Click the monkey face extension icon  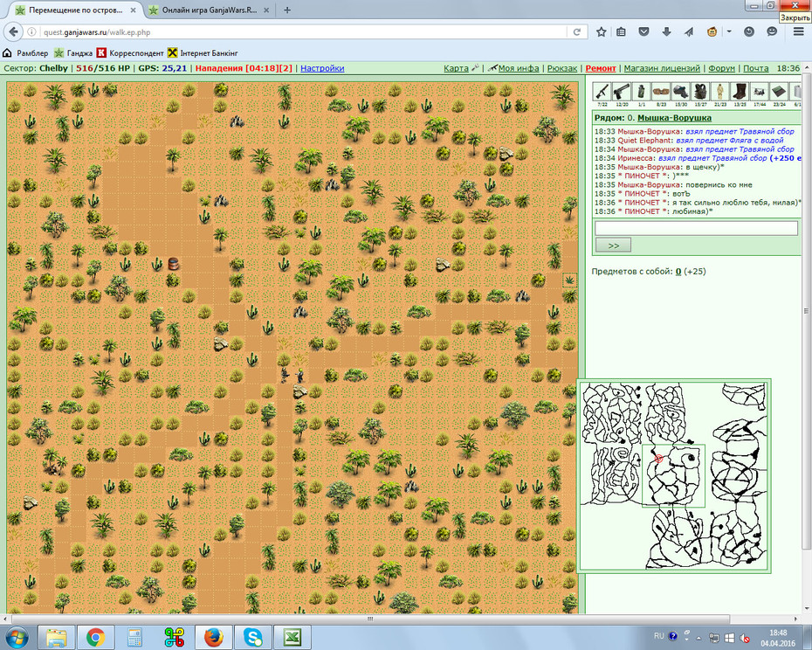(712, 32)
